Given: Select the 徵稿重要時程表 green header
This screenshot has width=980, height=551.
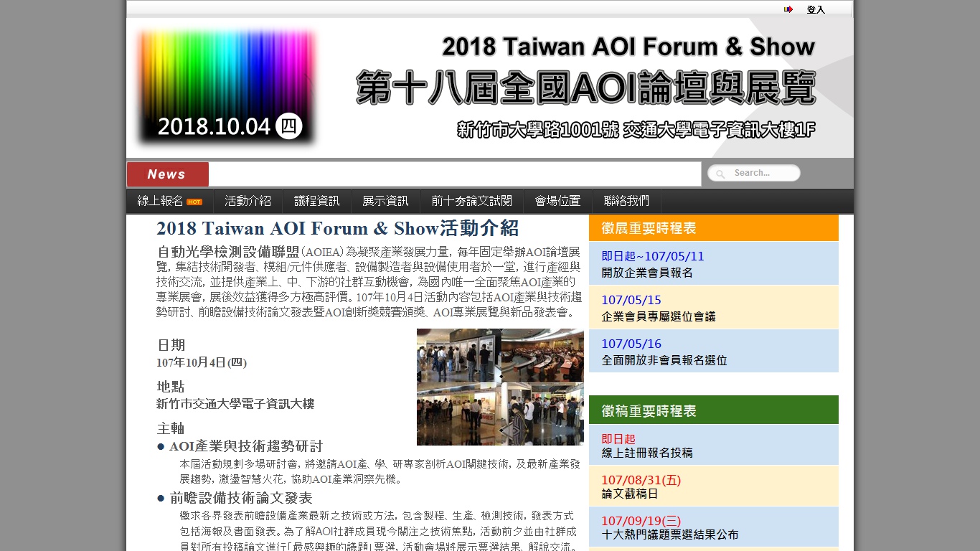Looking at the screenshot, I should [x=714, y=410].
